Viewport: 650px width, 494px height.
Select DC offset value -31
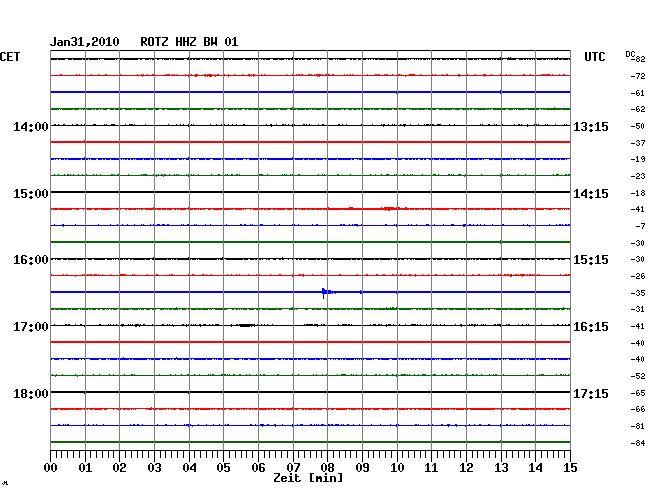[638, 309]
